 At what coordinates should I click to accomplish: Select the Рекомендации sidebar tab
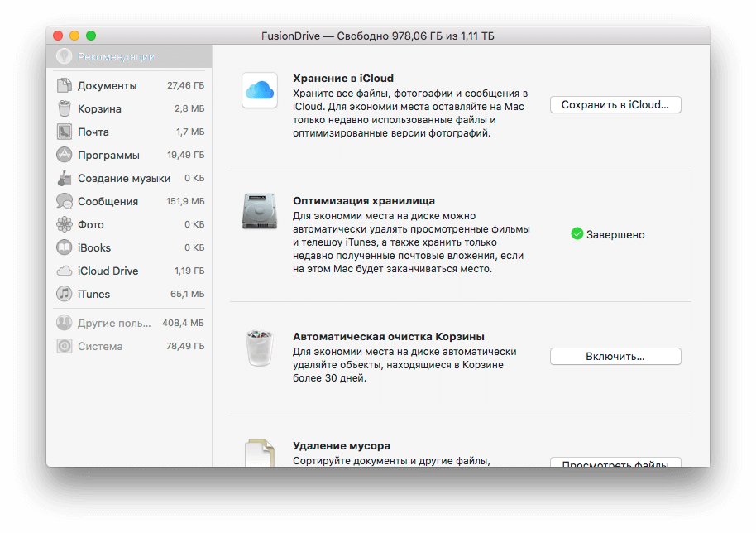[116, 57]
